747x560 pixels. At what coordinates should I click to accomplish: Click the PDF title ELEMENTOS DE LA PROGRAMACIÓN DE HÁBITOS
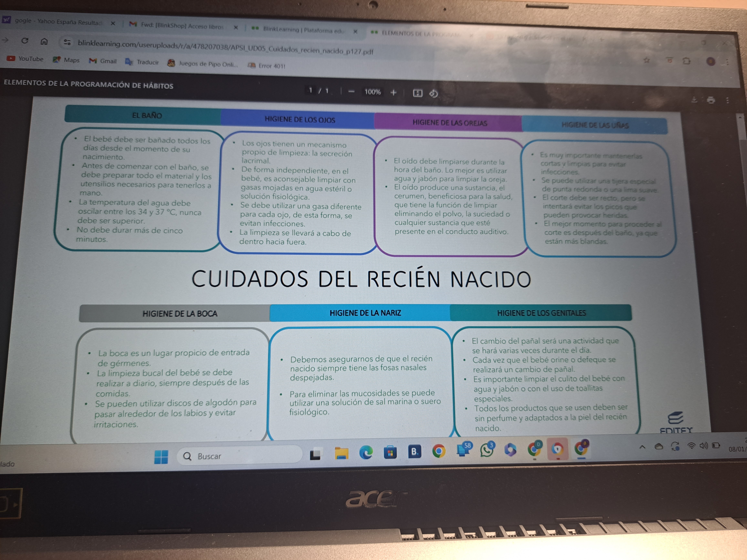pos(89,84)
